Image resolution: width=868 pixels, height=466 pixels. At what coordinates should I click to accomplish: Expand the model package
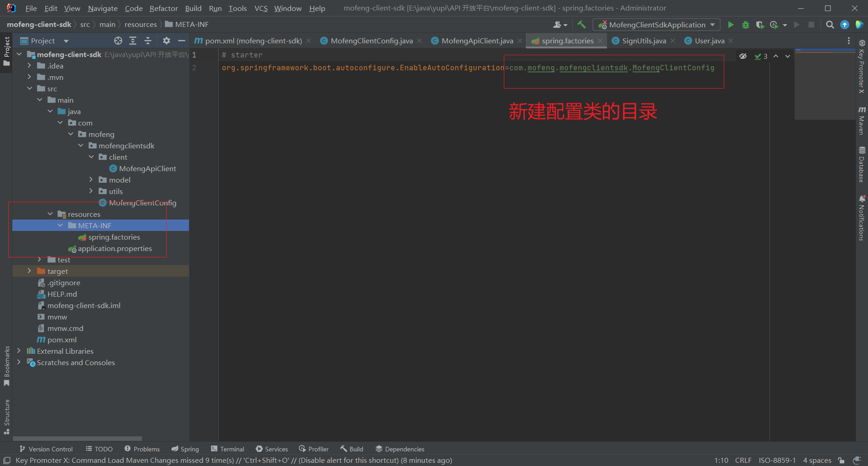tap(91, 180)
